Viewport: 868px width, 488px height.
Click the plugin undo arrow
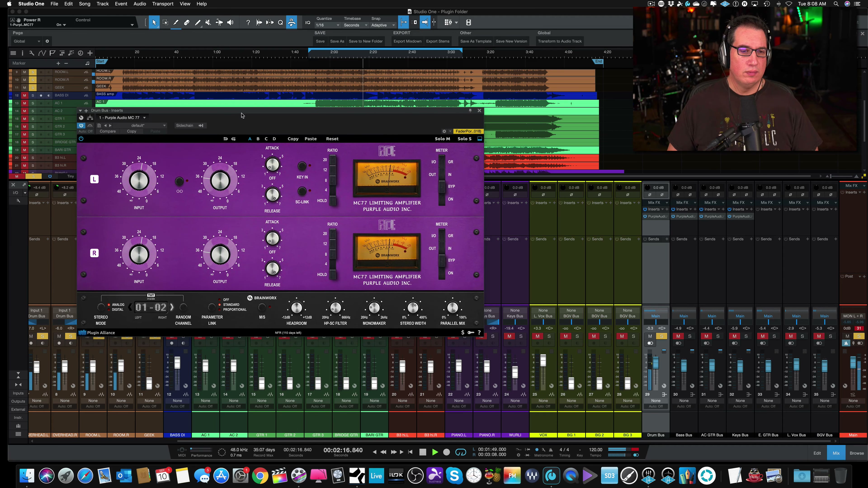coord(225,139)
